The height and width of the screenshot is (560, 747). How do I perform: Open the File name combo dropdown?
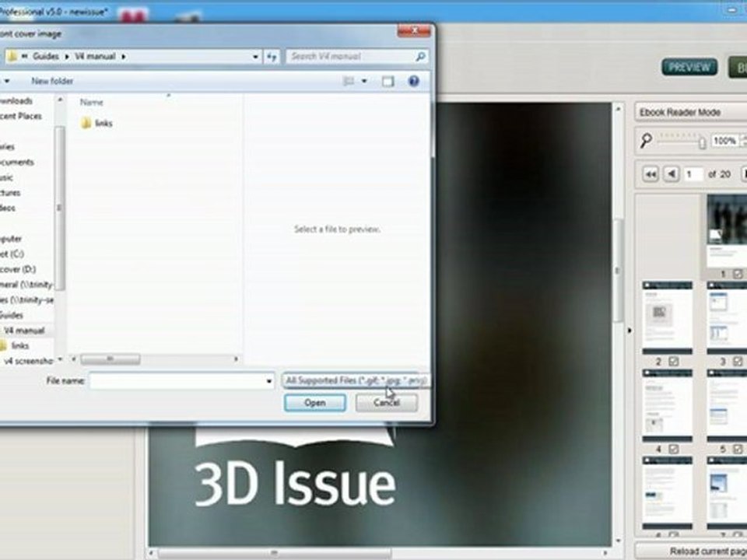click(268, 381)
